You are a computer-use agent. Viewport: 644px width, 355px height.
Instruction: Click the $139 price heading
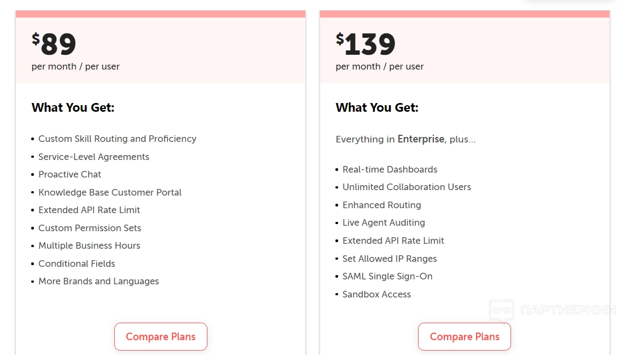click(x=365, y=44)
